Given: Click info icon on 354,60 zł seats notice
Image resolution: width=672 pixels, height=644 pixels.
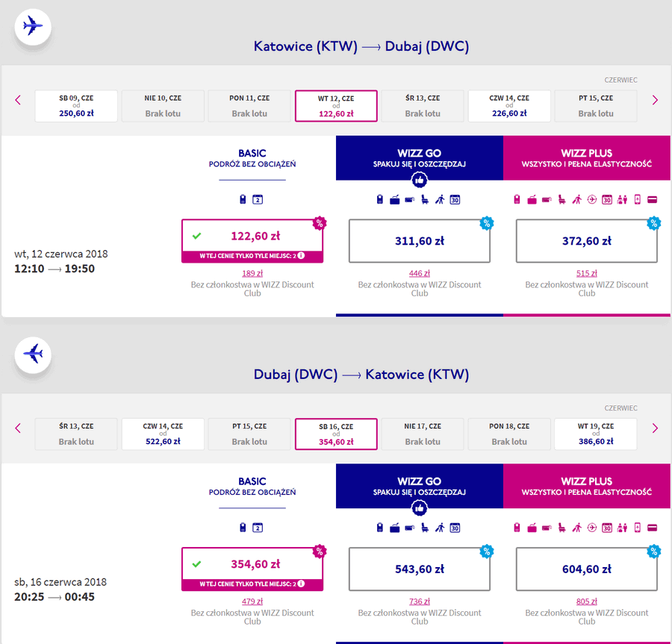Looking at the screenshot, I should [302, 584].
